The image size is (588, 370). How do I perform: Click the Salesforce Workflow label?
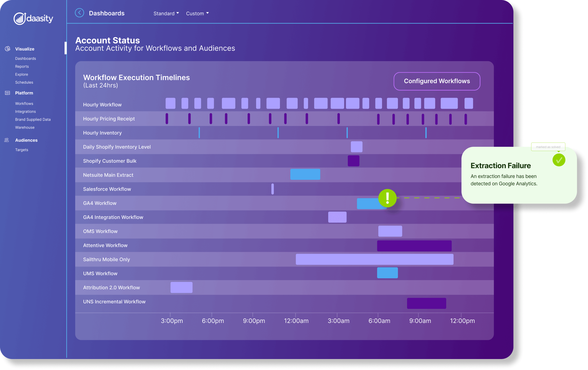click(x=107, y=189)
